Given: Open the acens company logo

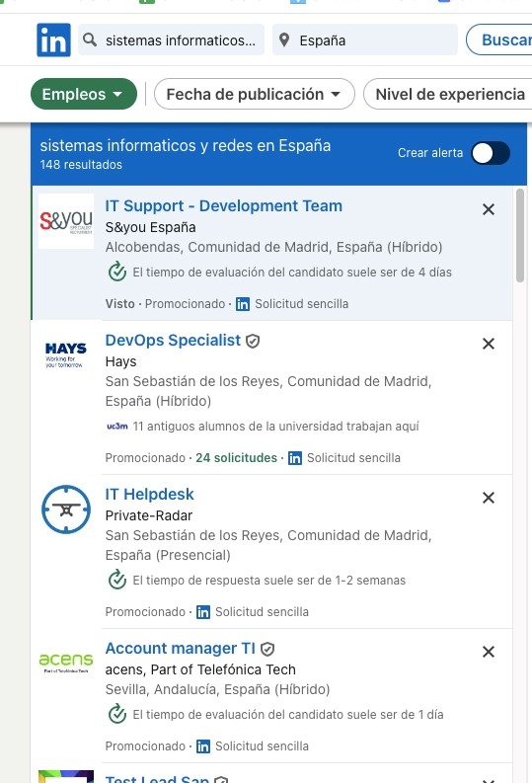Looking at the screenshot, I should (x=66, y=663).
